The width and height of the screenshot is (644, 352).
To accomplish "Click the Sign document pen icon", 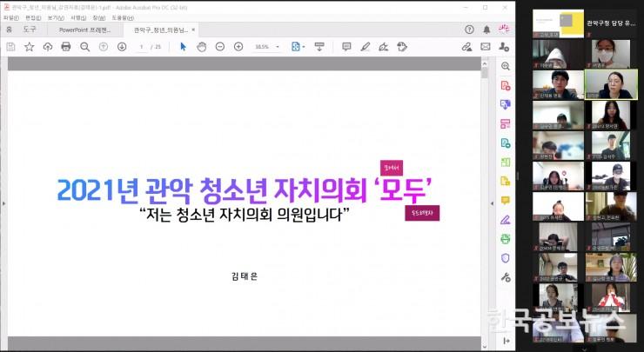I will (x=384, y=47).
